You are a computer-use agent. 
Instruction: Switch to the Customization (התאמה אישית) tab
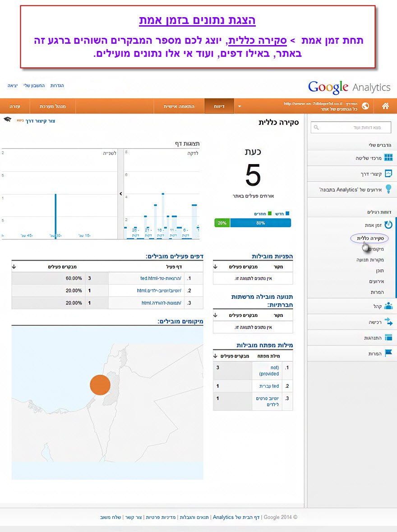pos(180,106)
